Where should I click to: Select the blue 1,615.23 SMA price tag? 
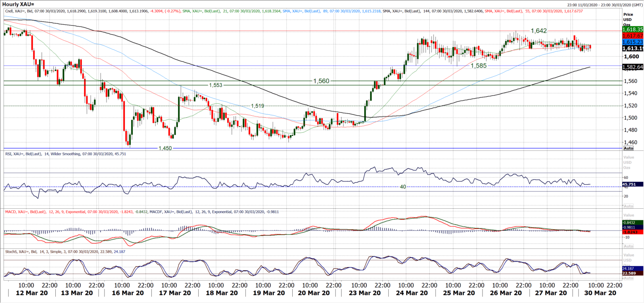tap(633, 42)
